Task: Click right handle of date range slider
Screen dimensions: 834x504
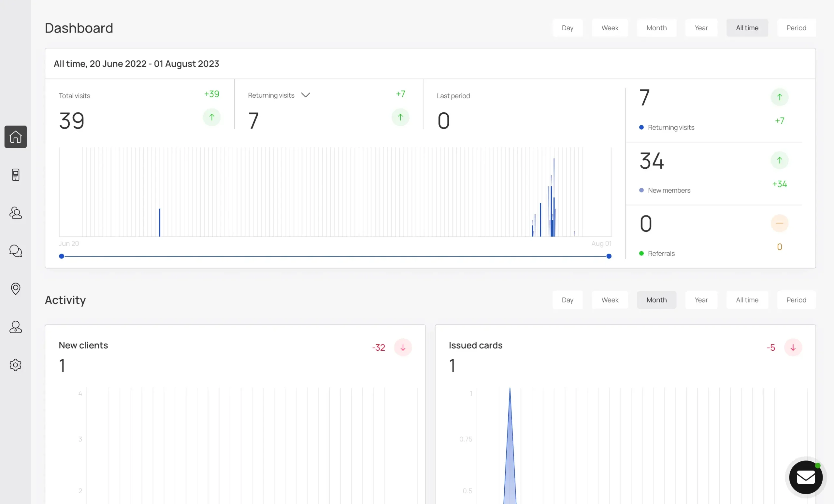Action: point(609,256)
